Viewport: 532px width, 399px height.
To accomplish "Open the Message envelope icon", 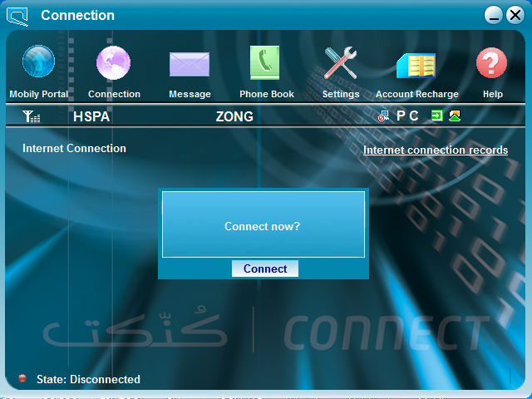I will 190,64.
